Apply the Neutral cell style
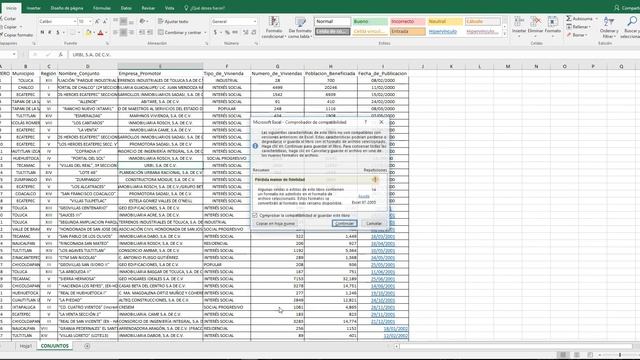Image resolution: width=640 pixels, height=360 pixels. tap(445, 22)
